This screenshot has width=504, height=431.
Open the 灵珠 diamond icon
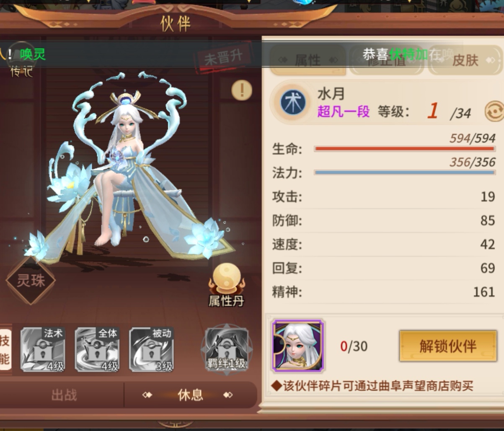pyautogui.click(x=31, y=280)
